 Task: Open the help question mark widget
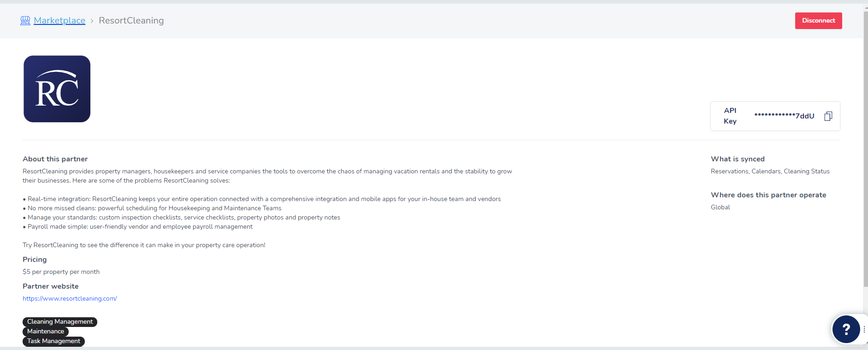click(846, 329)
